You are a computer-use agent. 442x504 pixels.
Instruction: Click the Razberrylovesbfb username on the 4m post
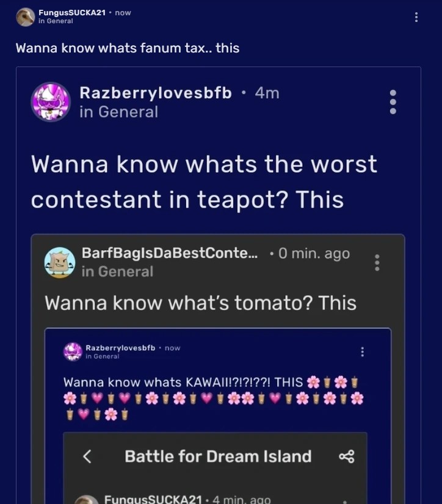click(156, 93)
